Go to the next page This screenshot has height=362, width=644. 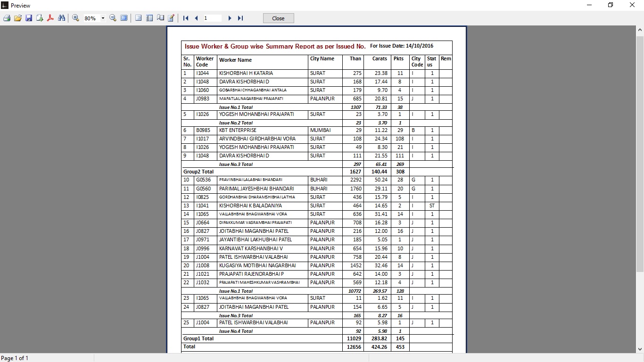(230, 18)
